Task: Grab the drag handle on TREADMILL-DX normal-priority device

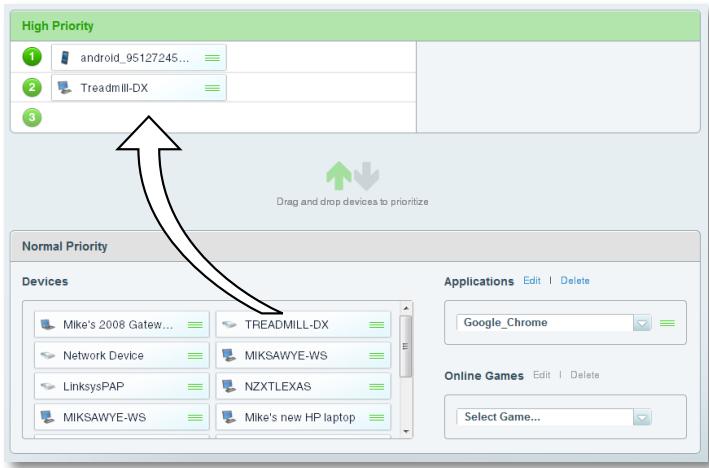Action: pos(377,325)
